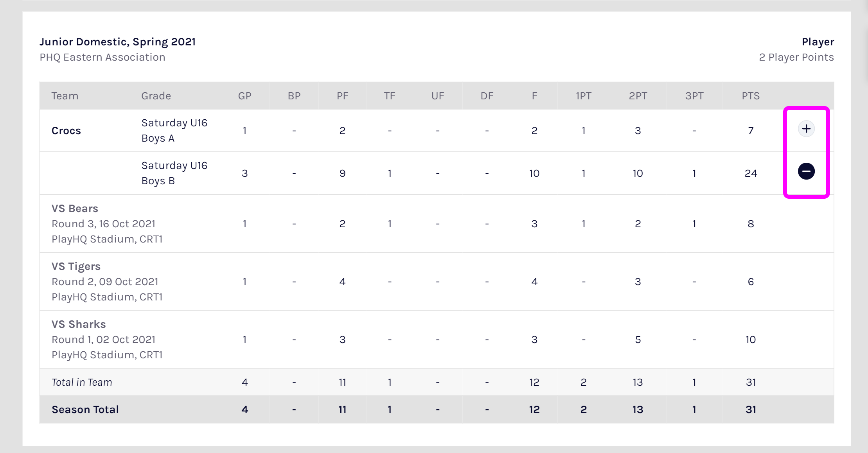Sort by the PTS column header

[750, 95]
